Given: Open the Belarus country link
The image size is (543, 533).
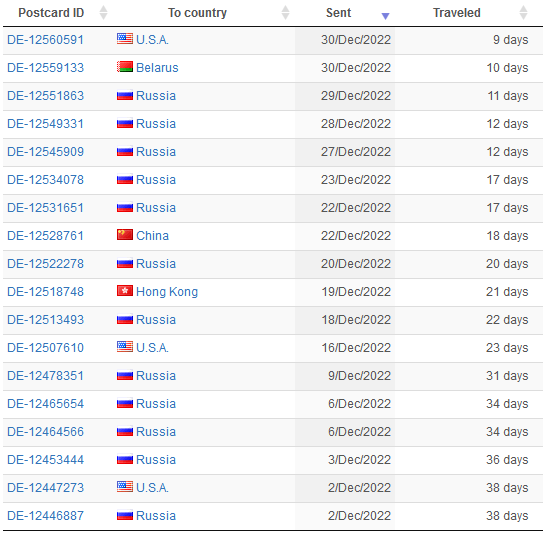Looking at the screenshot, I should coord(157,68).
